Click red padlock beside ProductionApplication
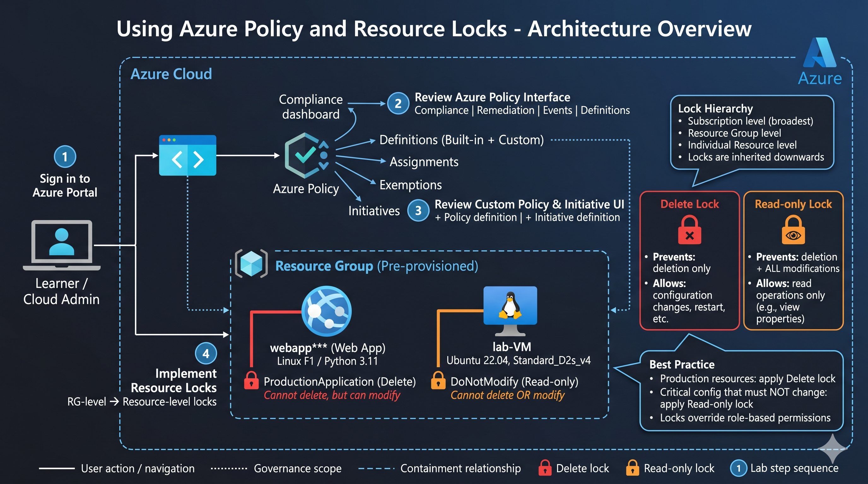The image size is (868, 484). pos(251,380)
